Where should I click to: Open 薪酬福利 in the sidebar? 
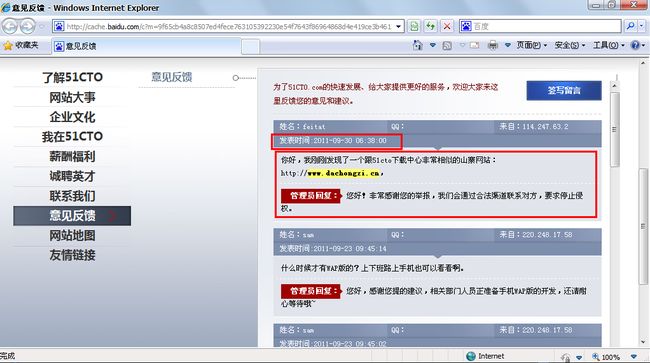coord(72,157)
